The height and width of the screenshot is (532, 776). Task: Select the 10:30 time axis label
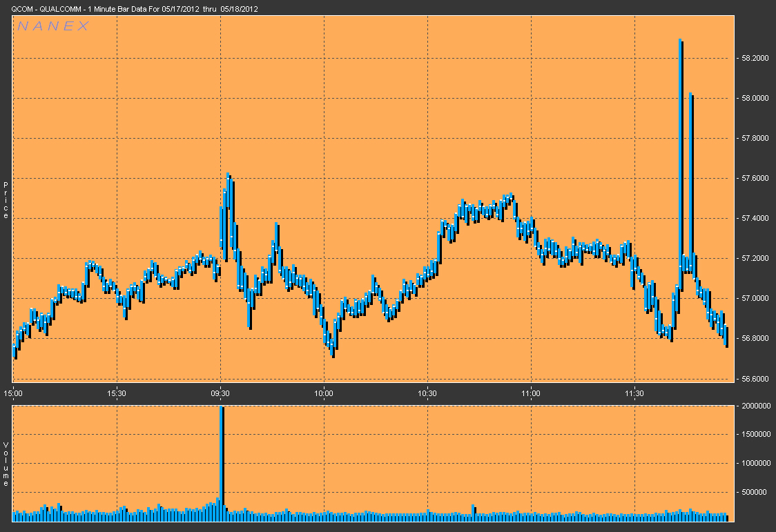427,393
